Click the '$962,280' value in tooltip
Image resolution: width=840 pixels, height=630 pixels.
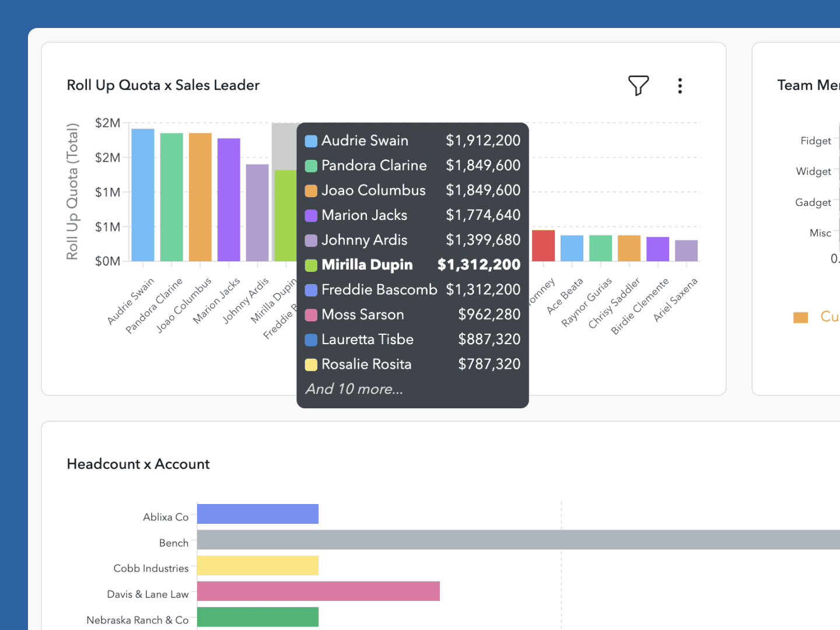[489, 314]
